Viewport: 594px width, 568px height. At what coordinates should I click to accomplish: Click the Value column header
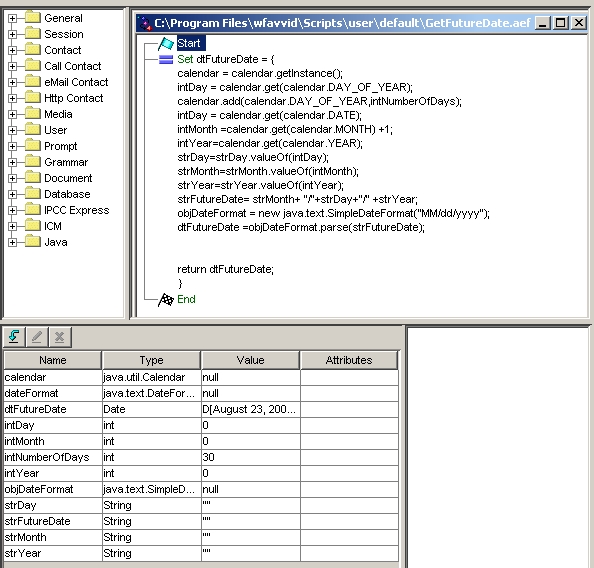[250, 360]
